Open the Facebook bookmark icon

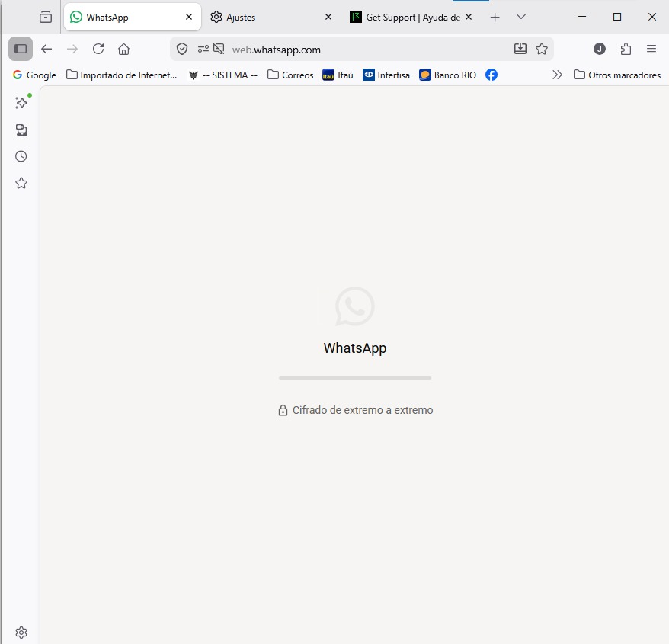coord(491,75)
